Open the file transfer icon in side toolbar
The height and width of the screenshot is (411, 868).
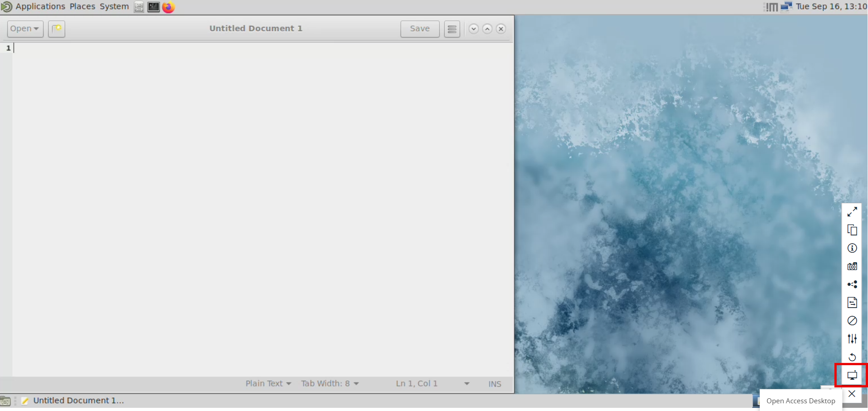click(x=852, y=303)
